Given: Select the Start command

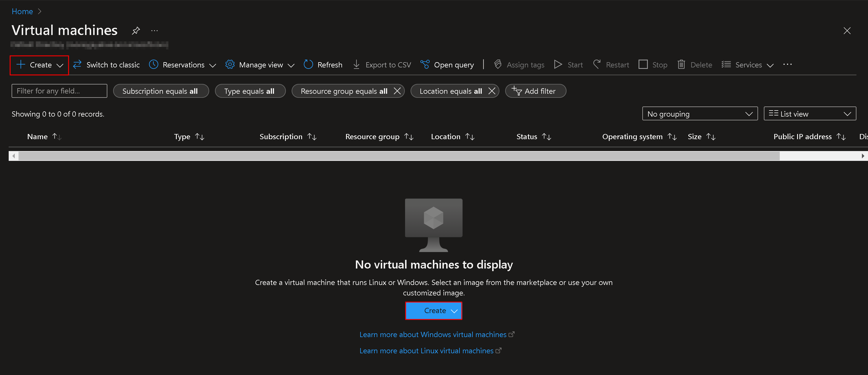Looking at the screenshot, I should [568, 65].
